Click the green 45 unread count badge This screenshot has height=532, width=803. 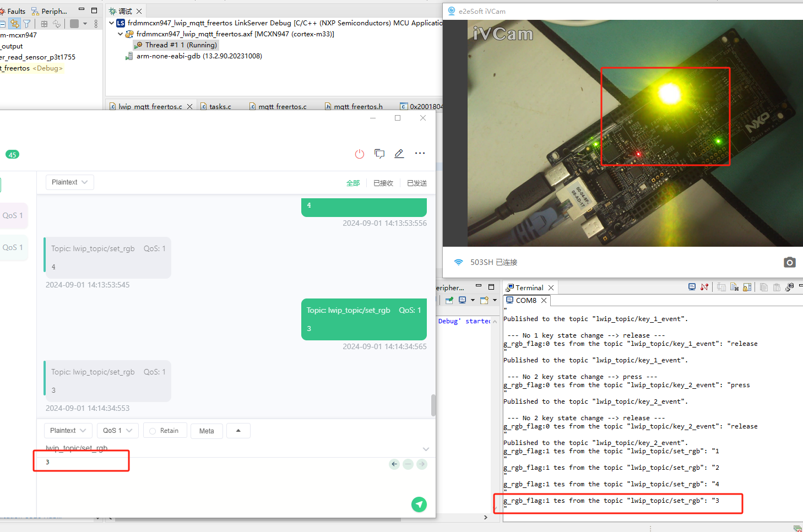click(12, 155)
